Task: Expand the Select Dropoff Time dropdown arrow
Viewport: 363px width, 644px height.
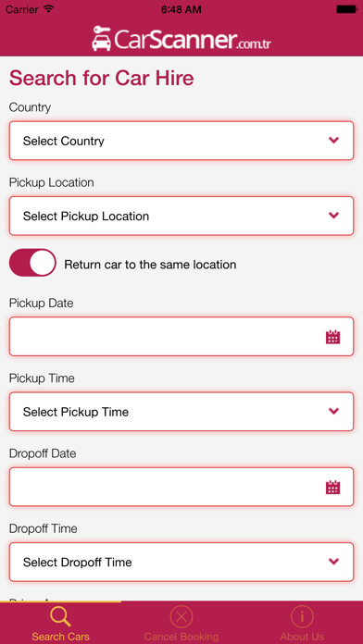Action: (x=333, y=561)
